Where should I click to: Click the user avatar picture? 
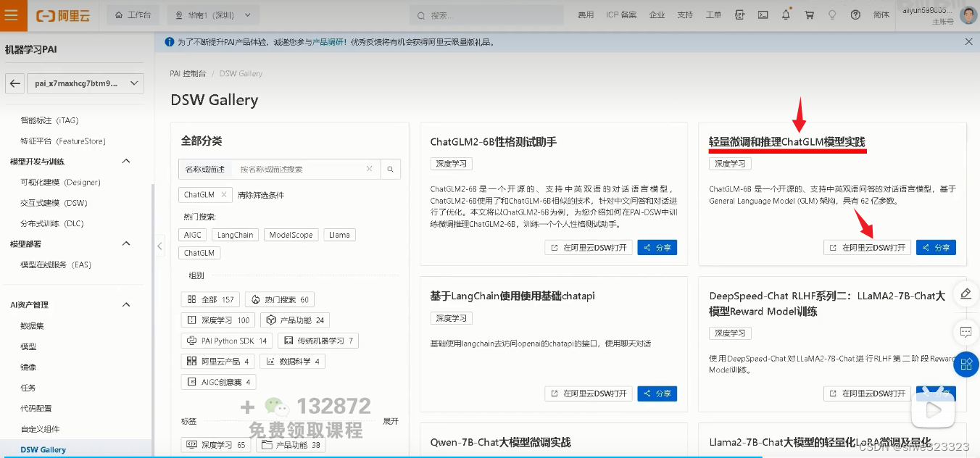coord(968,14)
